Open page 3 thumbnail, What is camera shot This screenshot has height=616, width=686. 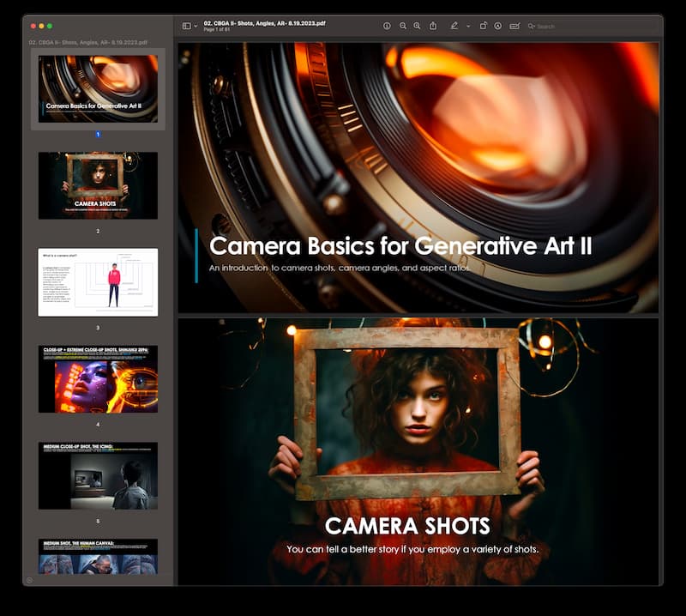click(x=98, y=282)
